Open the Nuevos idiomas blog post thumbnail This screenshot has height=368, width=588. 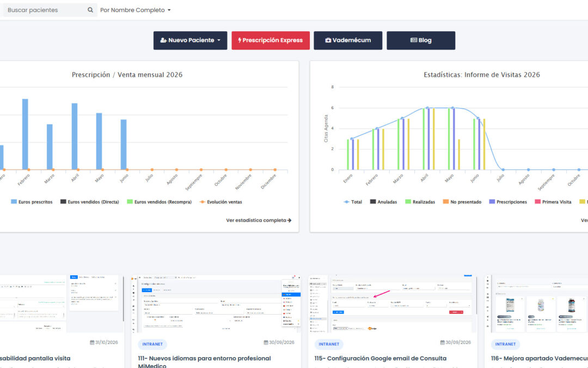pos(216,304)
